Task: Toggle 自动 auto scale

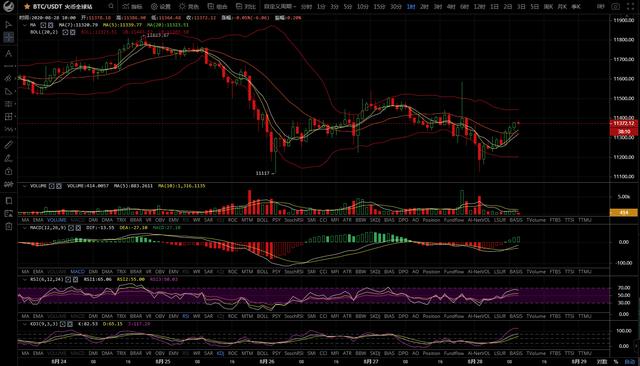Action: [630, 362]
